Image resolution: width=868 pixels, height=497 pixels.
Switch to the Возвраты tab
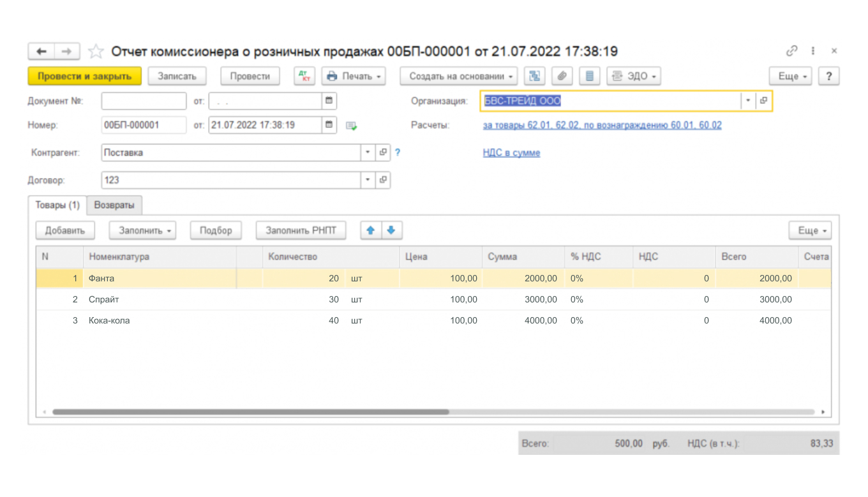pyautogui.click(x=114, y=205)
